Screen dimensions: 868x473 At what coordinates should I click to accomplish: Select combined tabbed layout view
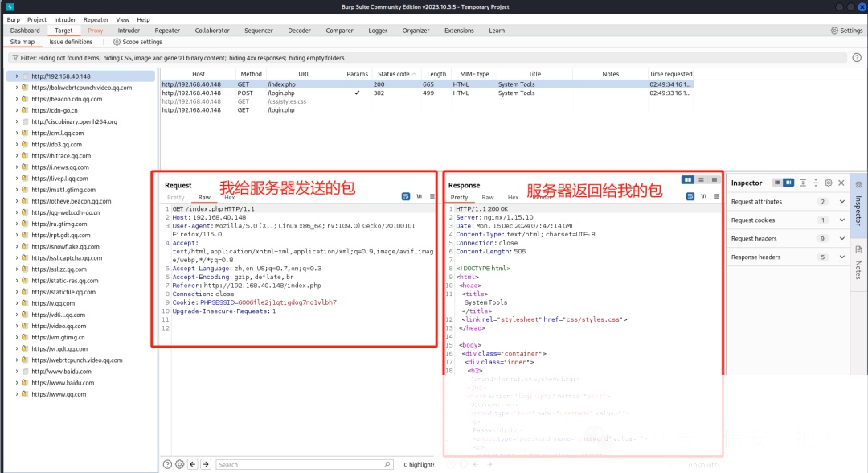coord(714,180)
